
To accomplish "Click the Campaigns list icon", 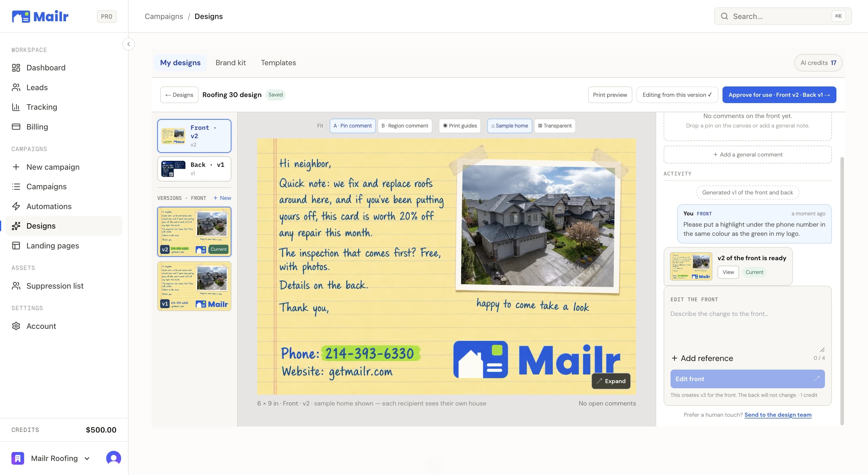I will point(16,186).
